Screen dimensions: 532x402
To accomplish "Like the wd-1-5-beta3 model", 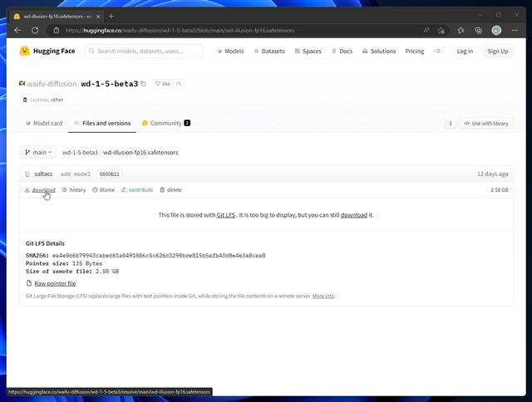I will click(x=163, y=84).
